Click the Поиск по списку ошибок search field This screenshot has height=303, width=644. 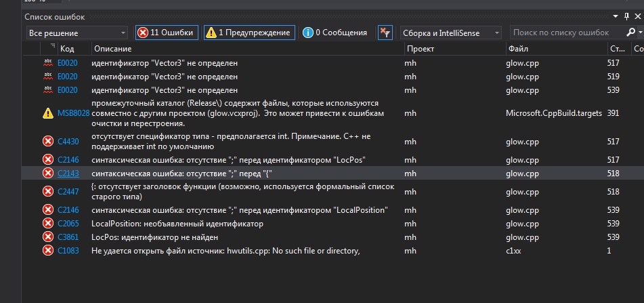(x=567, y=33)
